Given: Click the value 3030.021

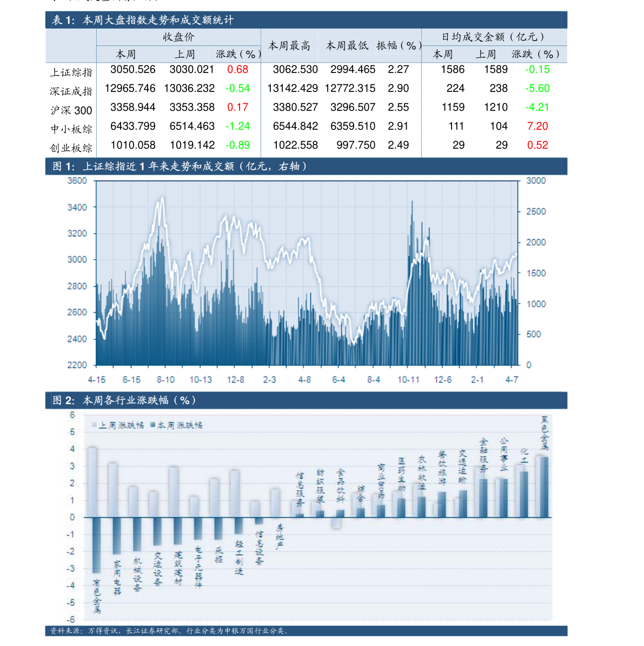Looking at the screenshot, I should tap(192, 69).
